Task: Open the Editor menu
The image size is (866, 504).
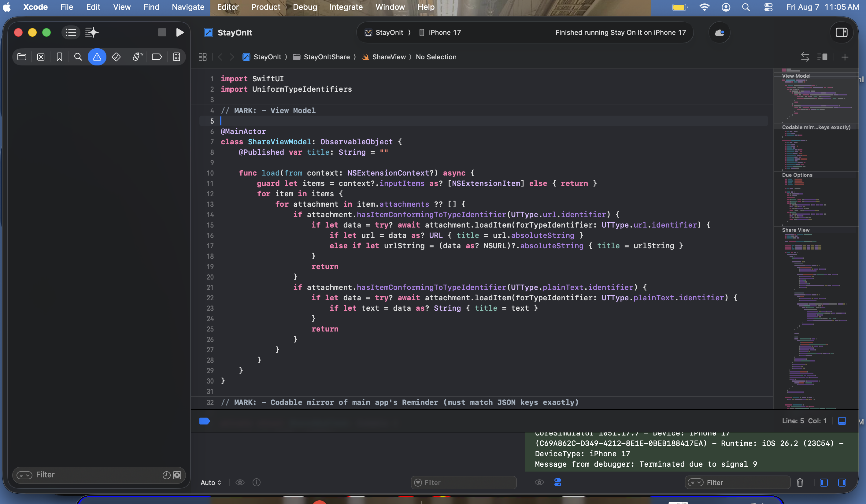Action: [228, 7]
